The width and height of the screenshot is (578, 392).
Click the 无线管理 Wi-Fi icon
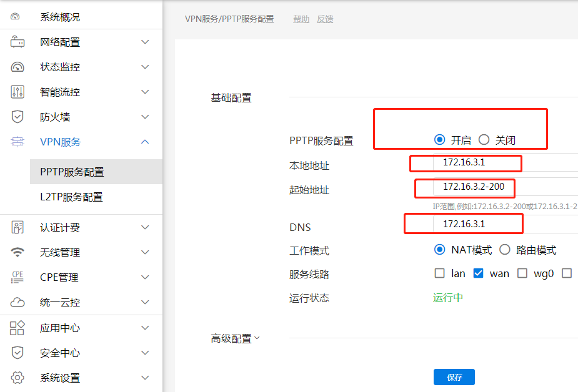click(17, 253)
